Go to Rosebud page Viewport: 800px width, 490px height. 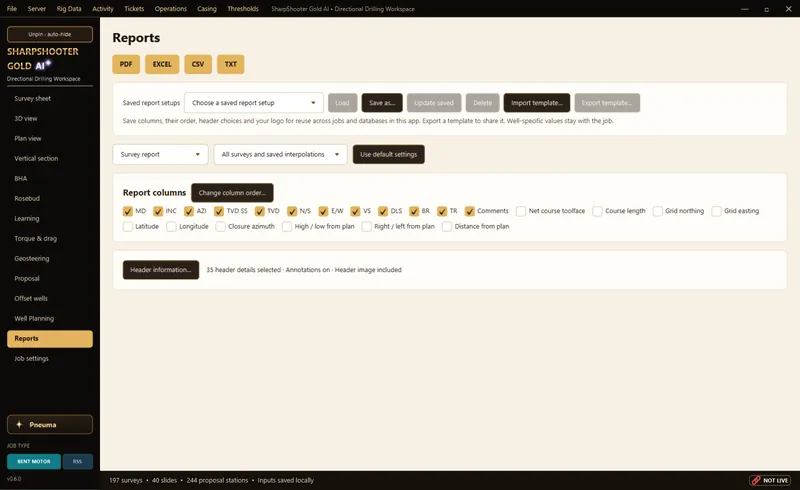click(x=50, y=199)
